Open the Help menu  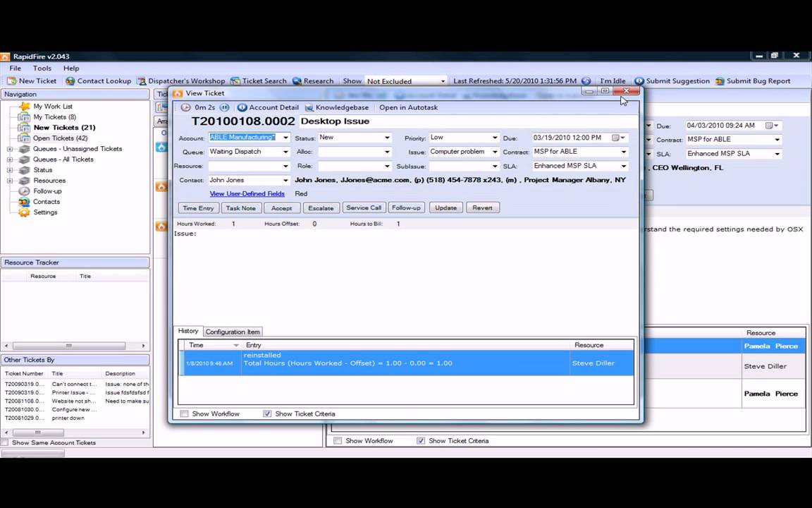(71, 68)
